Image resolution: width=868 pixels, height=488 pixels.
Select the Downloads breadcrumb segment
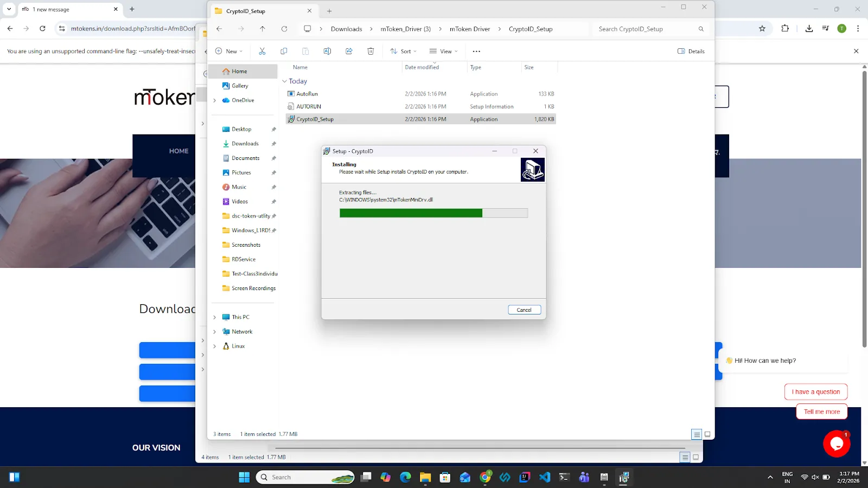(x=346, y=29)
